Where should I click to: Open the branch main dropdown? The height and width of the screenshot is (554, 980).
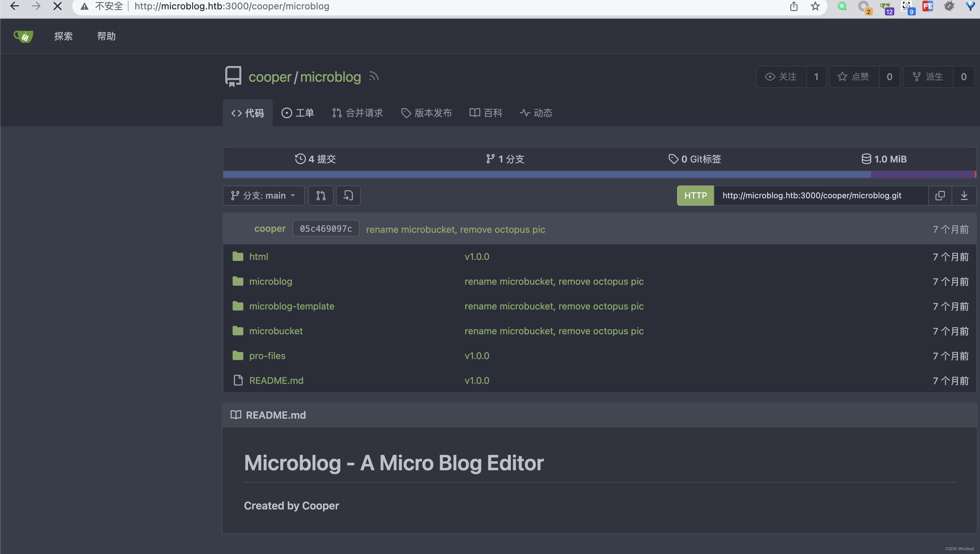click(263, 195)
